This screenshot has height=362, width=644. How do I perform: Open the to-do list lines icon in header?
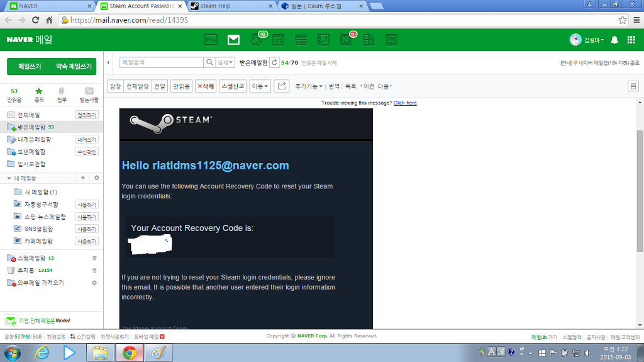point(301,40)
